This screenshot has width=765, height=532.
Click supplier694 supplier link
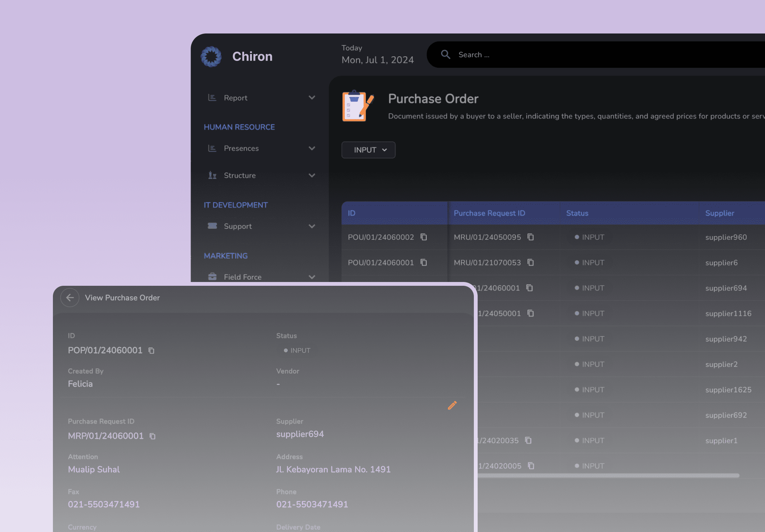tap(300, 434)
